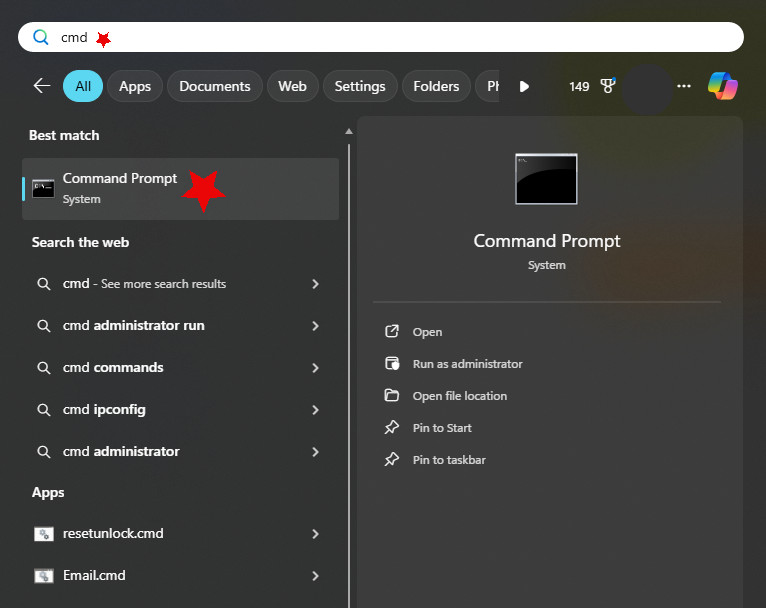
Task: Switch to the Documents filter tab
Action: tap(214, 86)
